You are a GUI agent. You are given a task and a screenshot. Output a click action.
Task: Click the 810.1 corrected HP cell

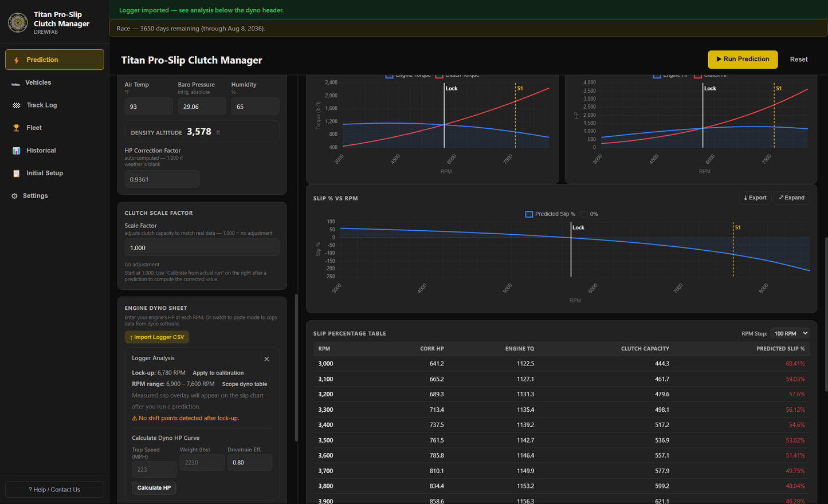(x=437, y=471)
